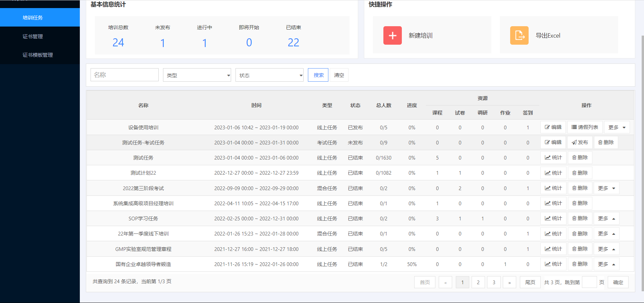Viewport: 644px width, 303px height.
Task: Click the 搜索 button
Action: (x=318, y=75)
